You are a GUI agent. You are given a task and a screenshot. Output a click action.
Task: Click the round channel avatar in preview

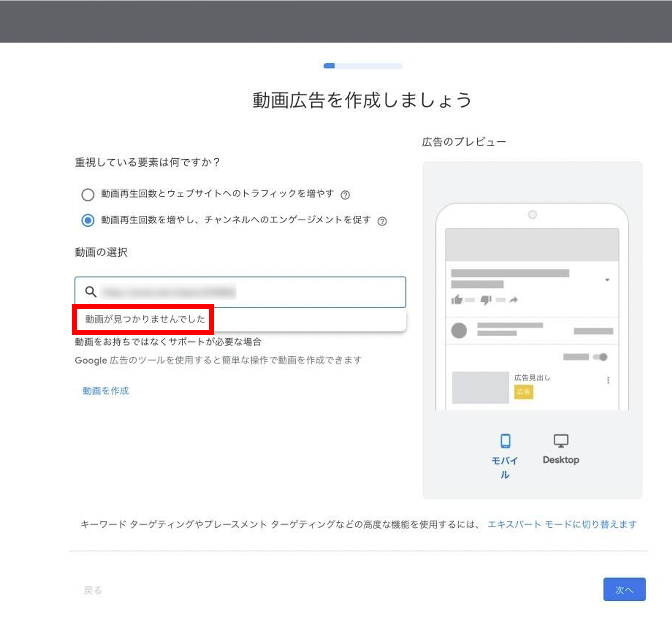[x=459, y=330]
